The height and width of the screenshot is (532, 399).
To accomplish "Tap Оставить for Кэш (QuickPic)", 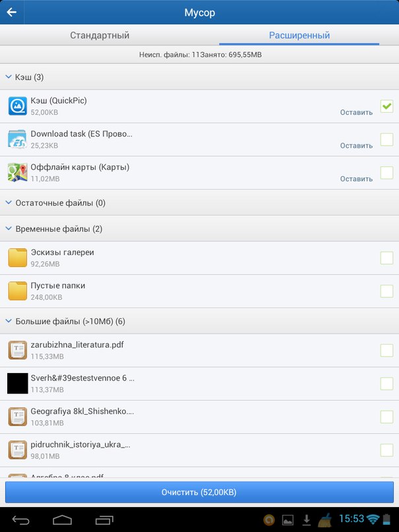I will coord(356,112).
